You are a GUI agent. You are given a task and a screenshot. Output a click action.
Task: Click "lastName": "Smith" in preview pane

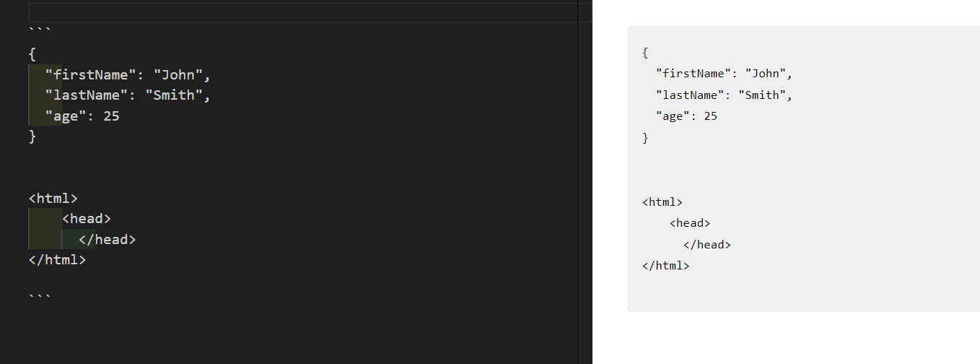pos(725,95)
